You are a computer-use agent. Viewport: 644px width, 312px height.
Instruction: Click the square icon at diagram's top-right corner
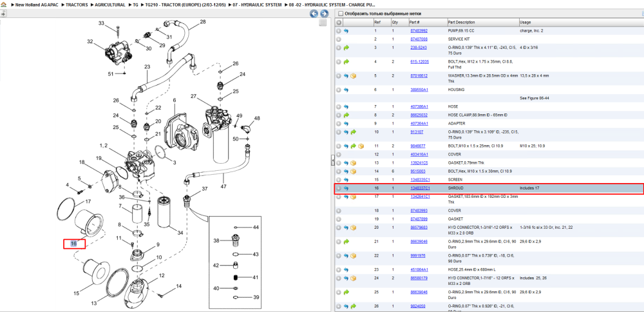[323, 23]
